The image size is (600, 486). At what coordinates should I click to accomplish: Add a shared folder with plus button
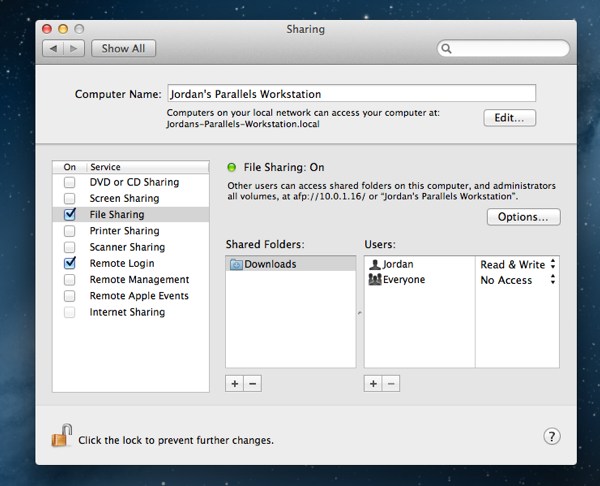coord(234,383)
